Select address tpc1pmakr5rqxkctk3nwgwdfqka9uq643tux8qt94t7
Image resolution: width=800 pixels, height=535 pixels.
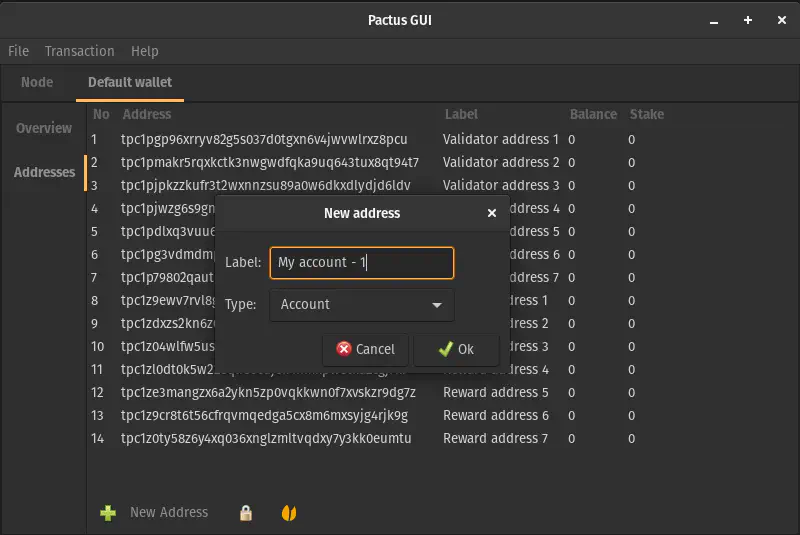(270, 162)
